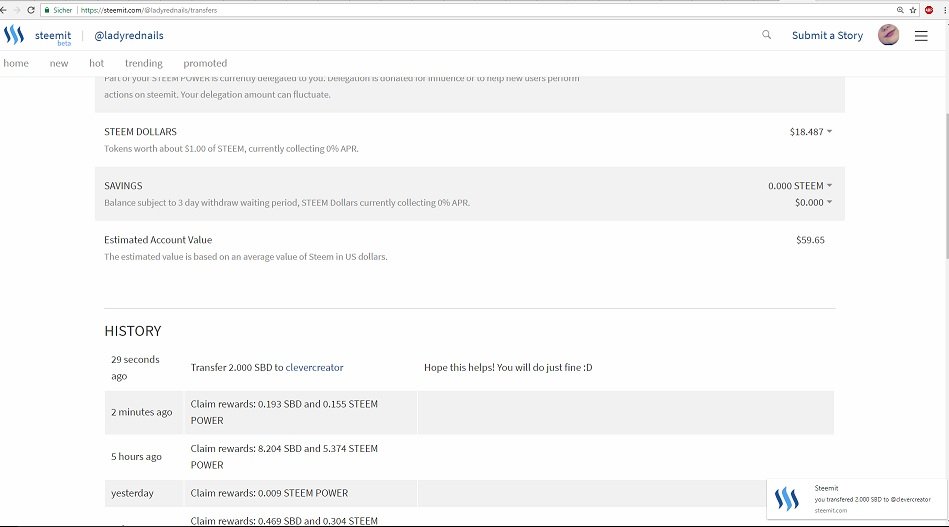Image resolution: width=949 pixels, height=527 pixels.
Task: Click the SAVINGS label
Action: (123, 186)
